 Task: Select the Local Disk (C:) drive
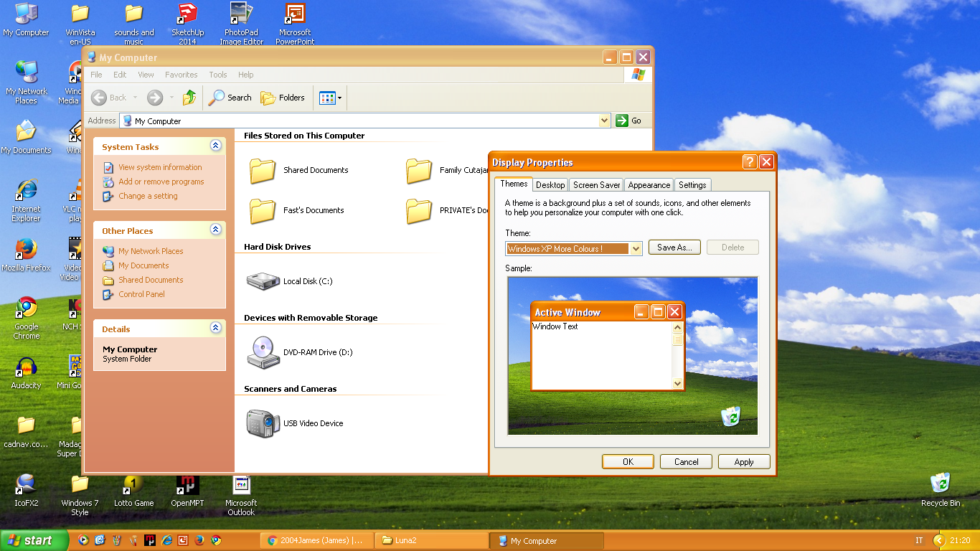pos(263,281)
